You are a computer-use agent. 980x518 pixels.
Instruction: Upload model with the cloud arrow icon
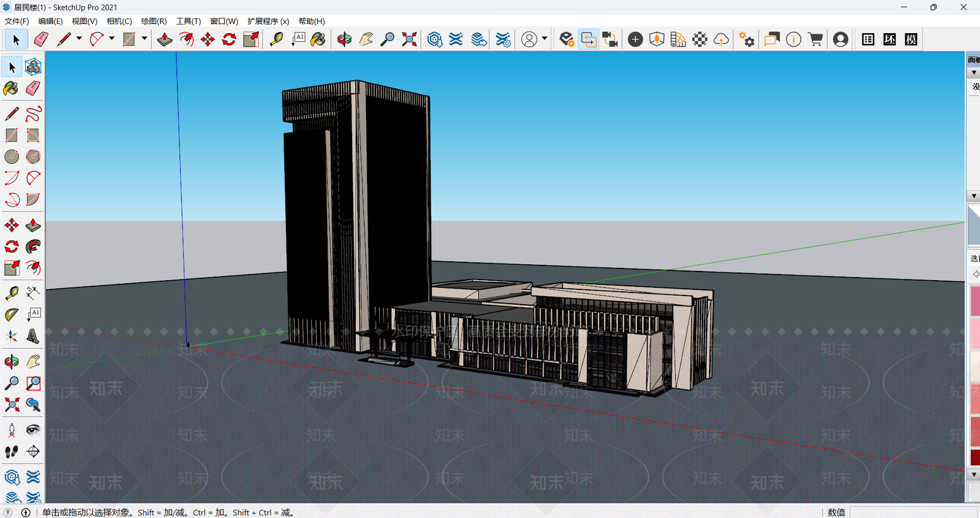coord(722,39)
